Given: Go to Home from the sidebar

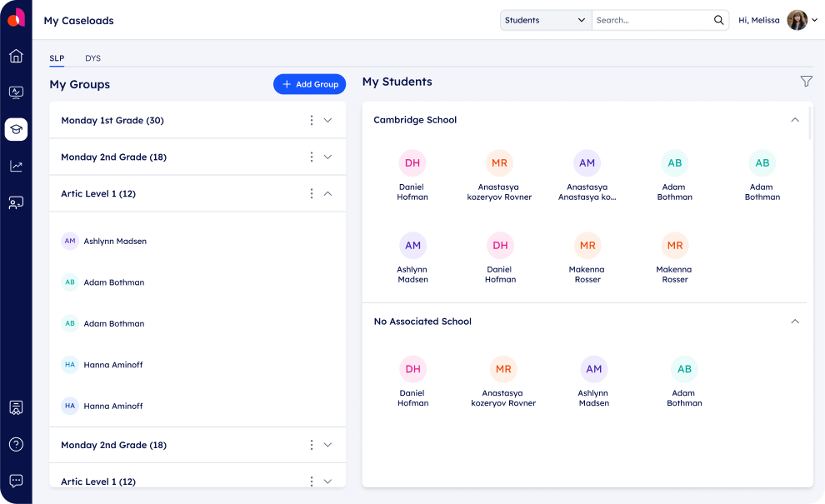Looking at the screenshot, I should [x=16, y=56].
